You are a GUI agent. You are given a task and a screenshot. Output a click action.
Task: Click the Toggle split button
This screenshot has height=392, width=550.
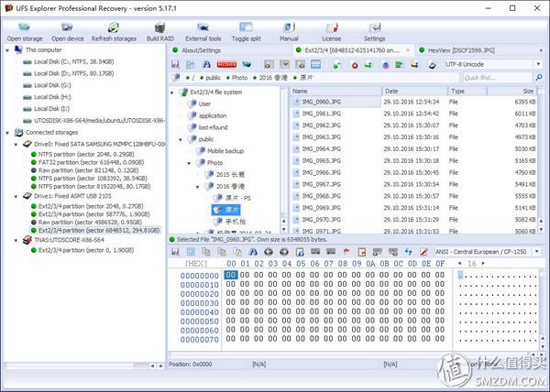[246, 32]
